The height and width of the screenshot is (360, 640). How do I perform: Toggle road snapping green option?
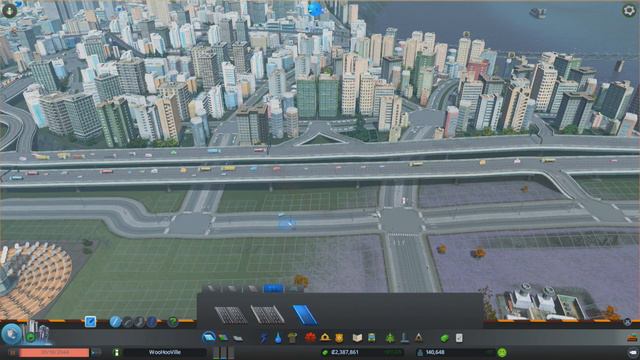tap(173, 322)
